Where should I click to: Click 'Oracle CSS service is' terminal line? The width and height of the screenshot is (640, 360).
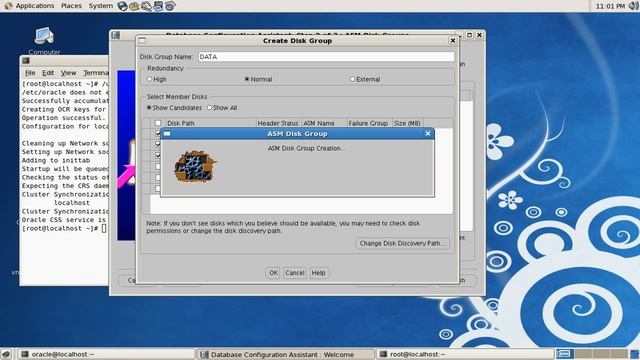[x=64, y=220]
